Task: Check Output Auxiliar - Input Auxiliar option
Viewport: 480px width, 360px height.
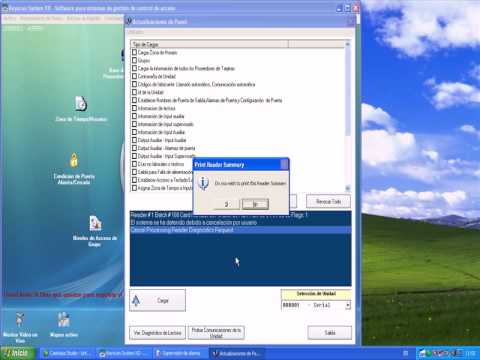Action: (134, 140)
